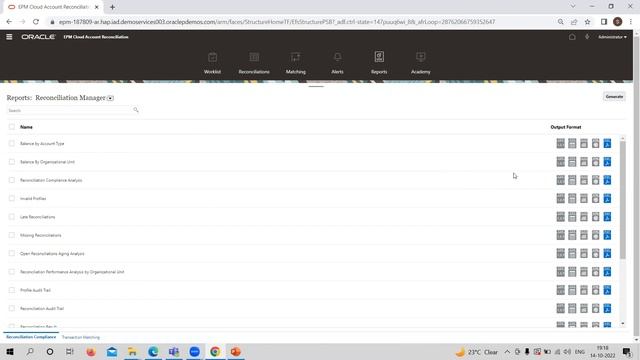Check the Late Reconciliations report
This screenshot has width=640, height=360.
11,217
